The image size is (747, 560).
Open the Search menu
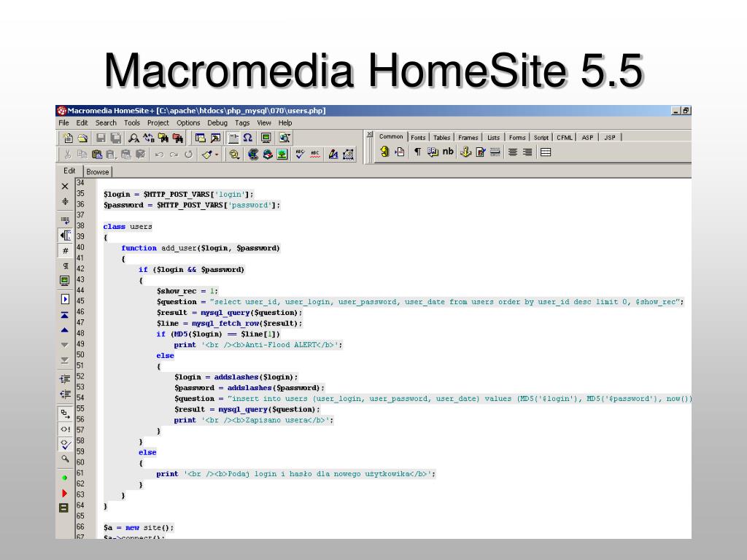[x=106, y=122]
